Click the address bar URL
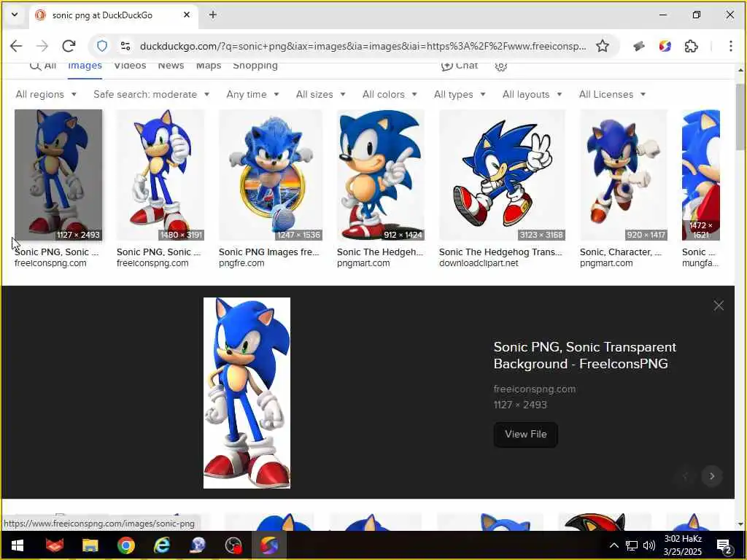The image size is (747, 560). tap(363, 46)
